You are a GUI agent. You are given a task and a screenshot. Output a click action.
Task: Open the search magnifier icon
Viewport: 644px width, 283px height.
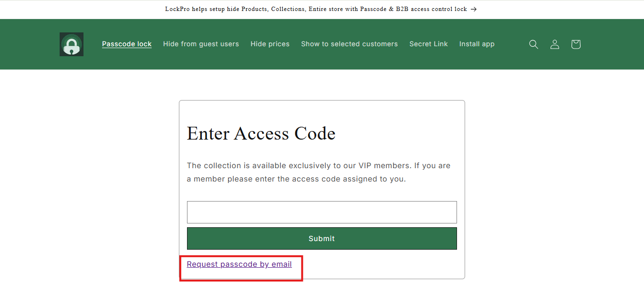click(x=534, y=44)
